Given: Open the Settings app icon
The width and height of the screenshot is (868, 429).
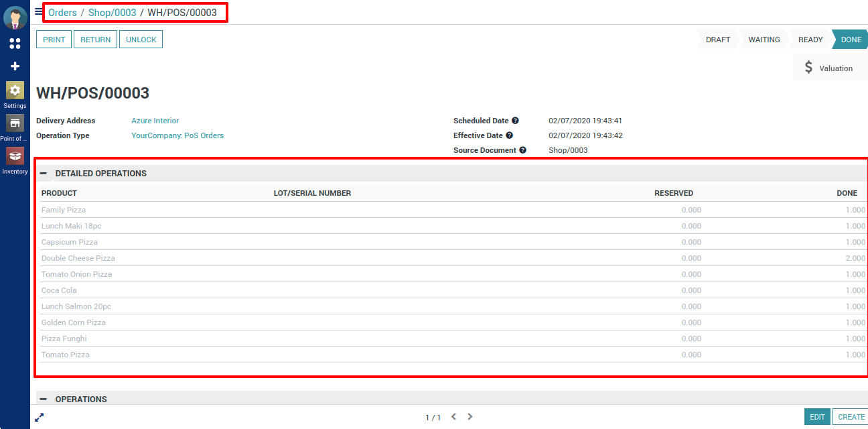Looking at the screenshot, I should pyautogui.click(x=15, y=91).
